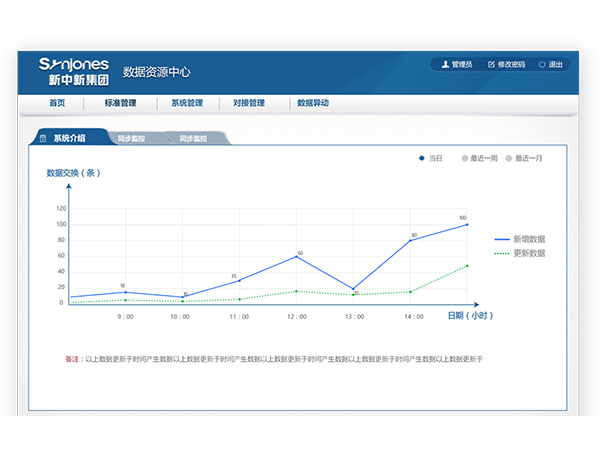Viewport: 600px width, 450px height.
Task: Open 数据异动 in the navigation bar
Action: click(x=313, y=103)
